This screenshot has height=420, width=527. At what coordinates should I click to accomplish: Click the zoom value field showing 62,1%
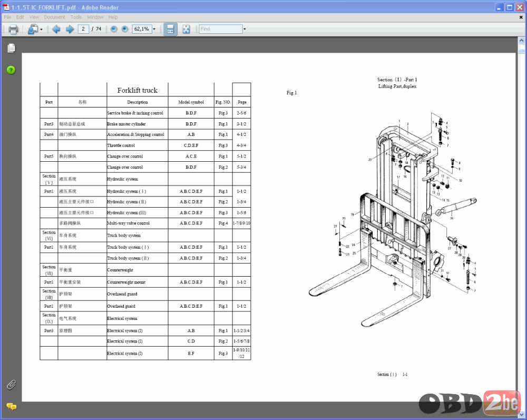(x=142, y=29)
